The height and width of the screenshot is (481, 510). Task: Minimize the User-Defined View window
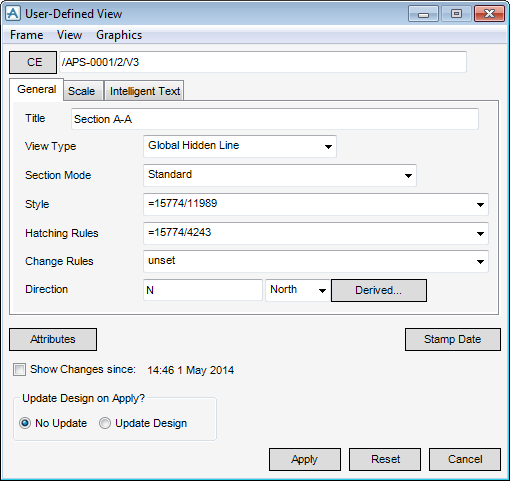423,14
